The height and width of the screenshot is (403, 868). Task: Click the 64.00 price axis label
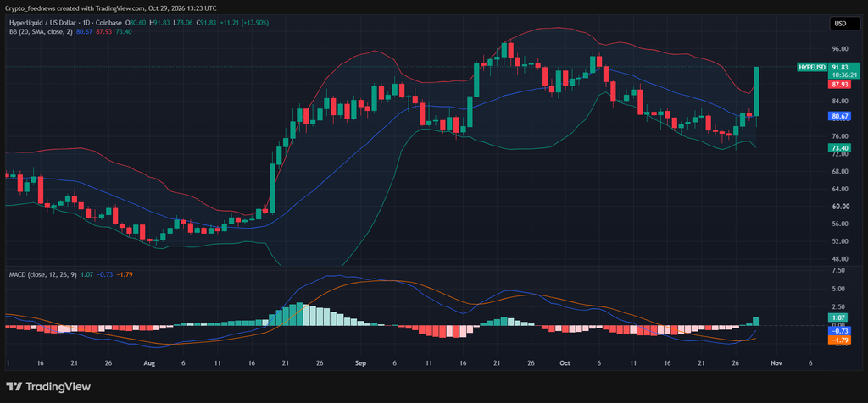pyautogui.click(x=840, y=189)
